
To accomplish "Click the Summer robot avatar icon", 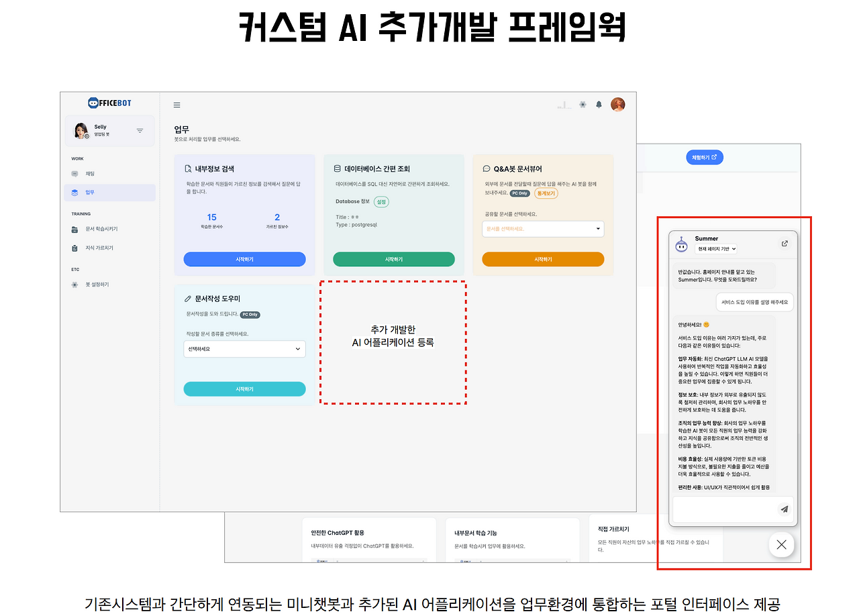I will pyautogui.click(x=681, y=244).
